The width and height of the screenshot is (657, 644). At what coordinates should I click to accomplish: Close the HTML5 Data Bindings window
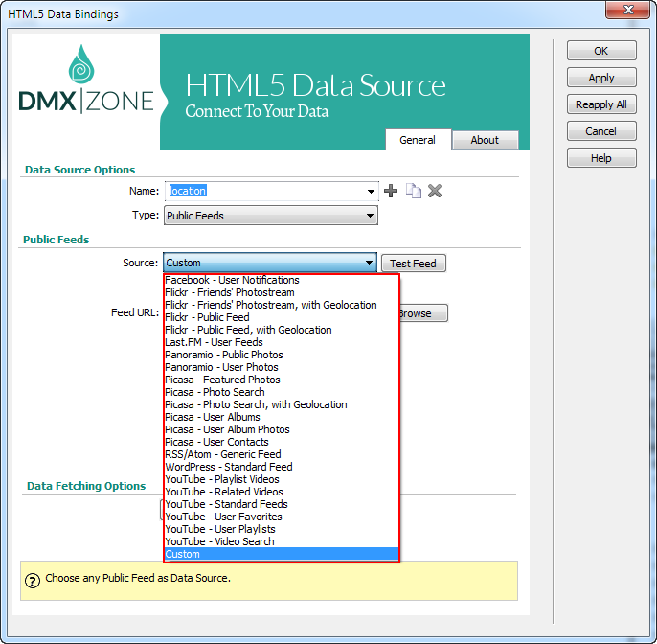click(x=627, y=10)
